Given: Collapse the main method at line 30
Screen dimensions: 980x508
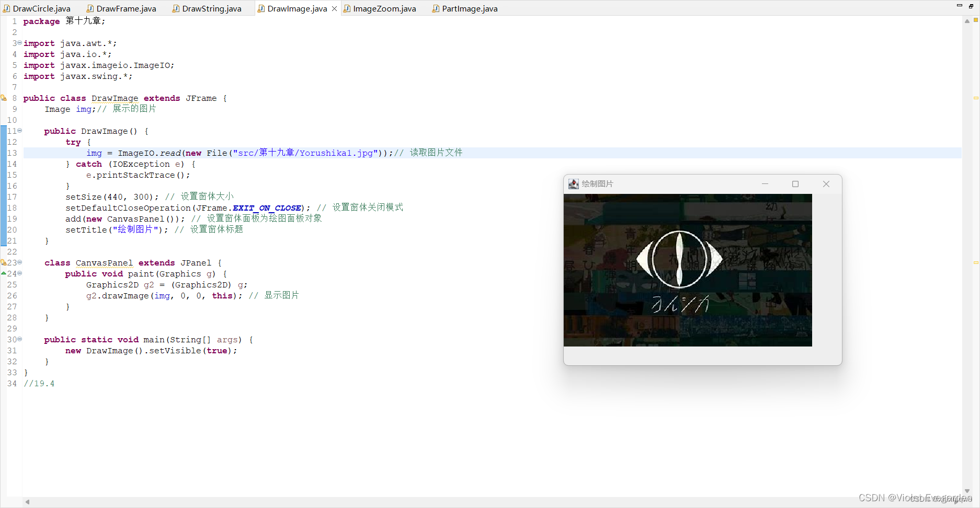Looking at the screenshot, I should coord(20,339).
